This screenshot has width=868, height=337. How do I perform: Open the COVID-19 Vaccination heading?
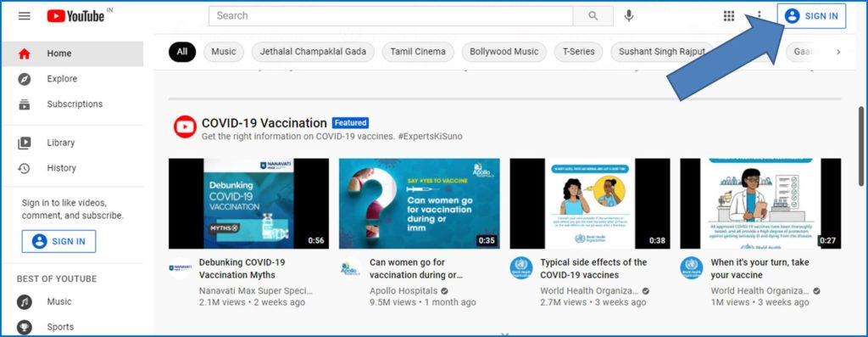(264, 123)
